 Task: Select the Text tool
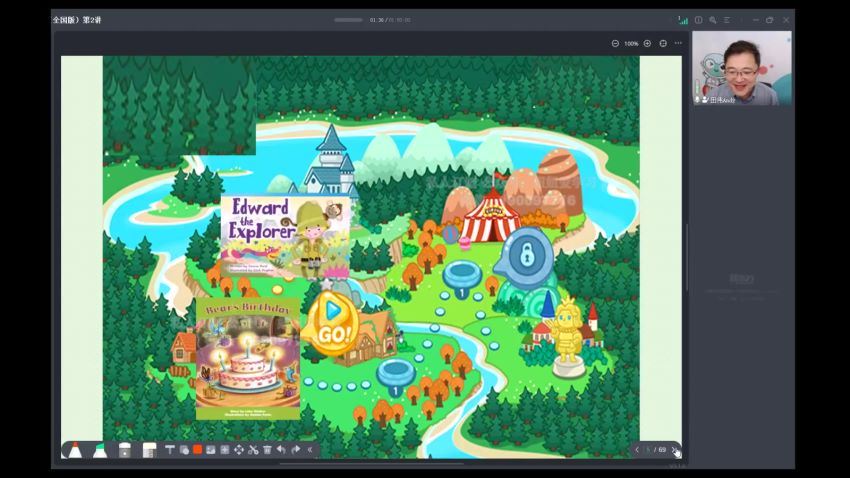click(x=170, y=450)
